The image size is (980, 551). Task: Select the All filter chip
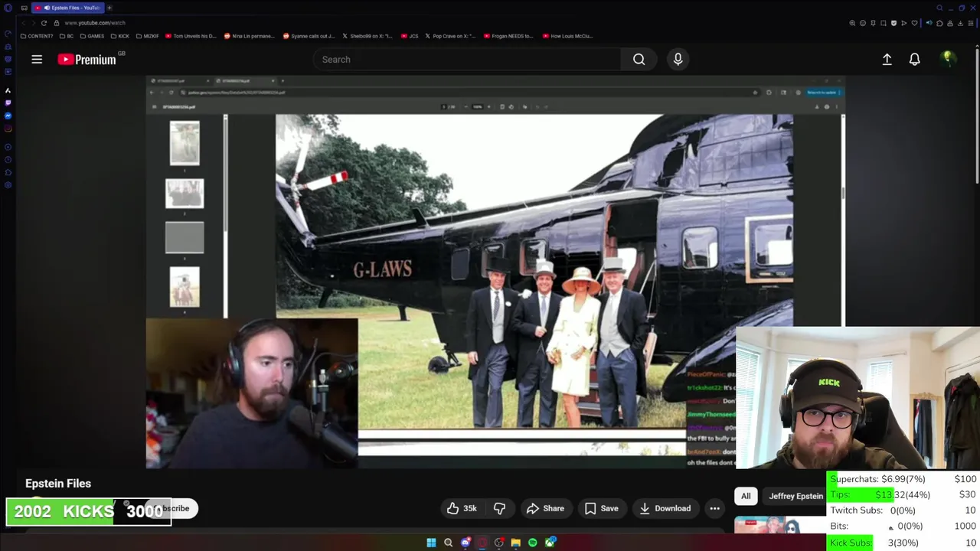[746, 496]
